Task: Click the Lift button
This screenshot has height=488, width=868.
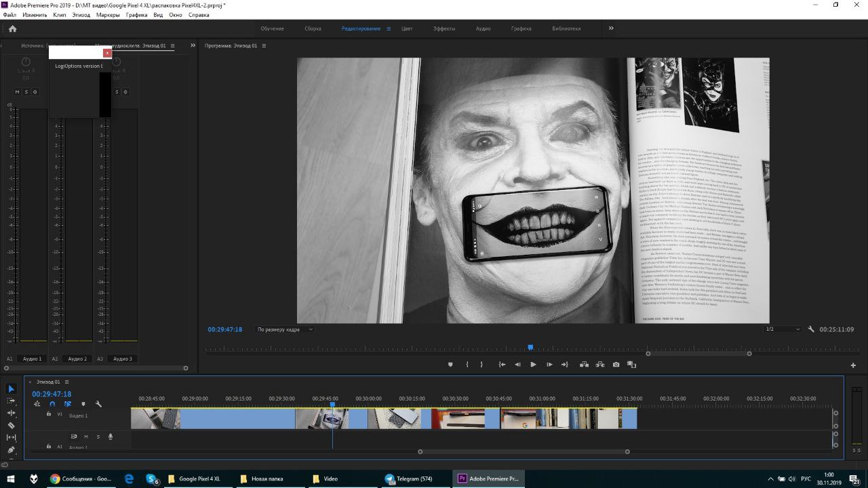Action: point(584,365)
